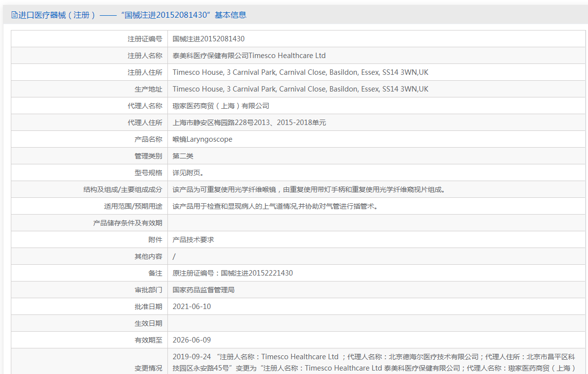
Task: Click the 产品名称 label
Action: click(x=149, y=139)
